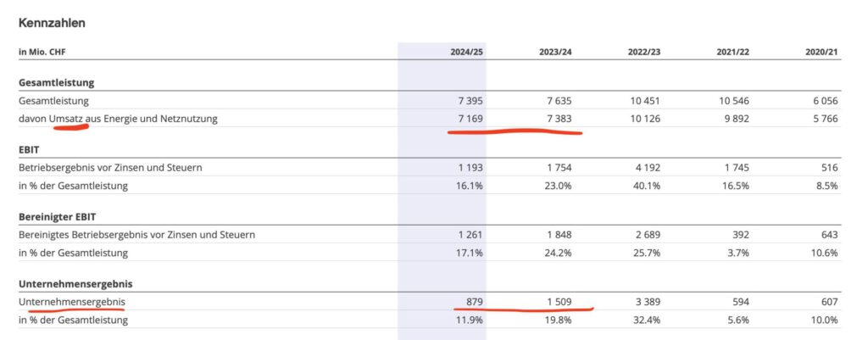Viewport: 868px width, 340px height.
Task: Click the EBIT section heading
Action: [29, 149]
